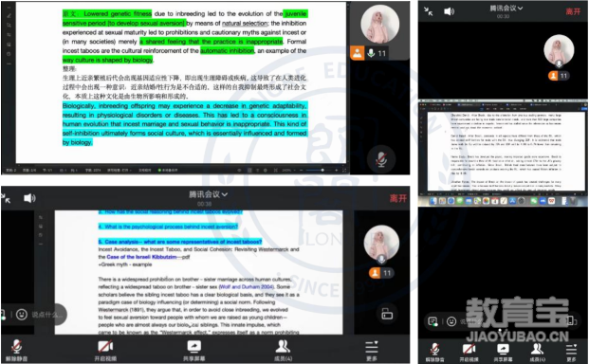Click minimize-window arrows icon in the narrow phone panel
The image size is (589, 364).
pos(428,11)
